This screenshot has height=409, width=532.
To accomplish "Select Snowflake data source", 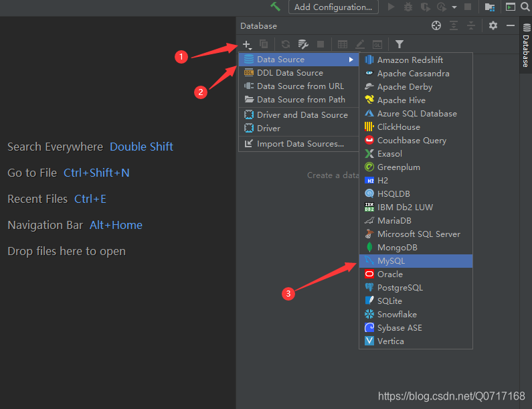I will tap(416, 315).
